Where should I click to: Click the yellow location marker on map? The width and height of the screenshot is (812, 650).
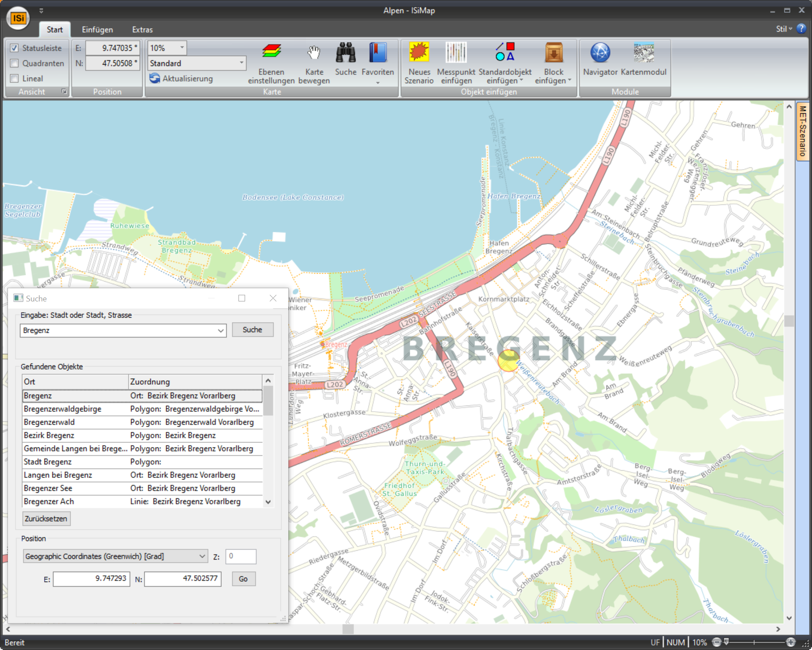pos(508,360)
